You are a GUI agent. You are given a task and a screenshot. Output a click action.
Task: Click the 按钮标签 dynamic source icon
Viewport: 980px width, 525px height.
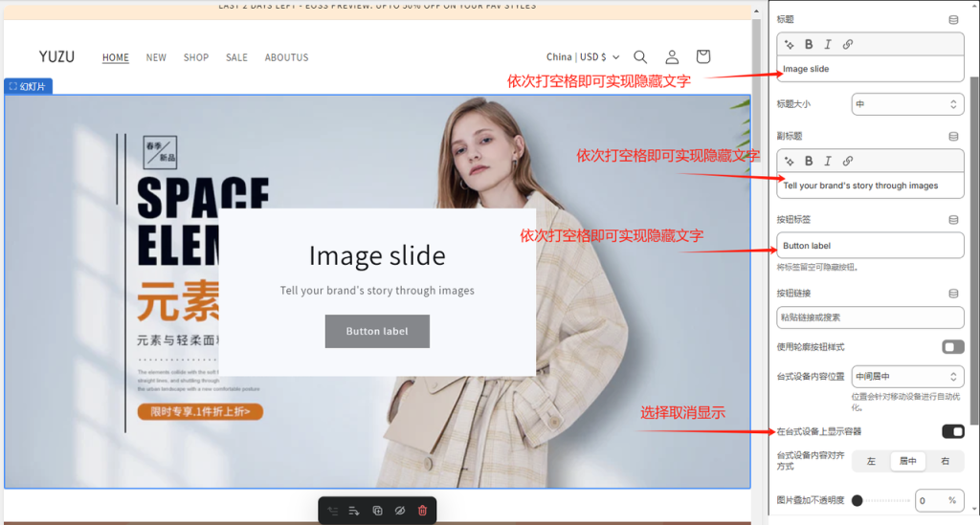pyautogui.click(x=953, y=220)
